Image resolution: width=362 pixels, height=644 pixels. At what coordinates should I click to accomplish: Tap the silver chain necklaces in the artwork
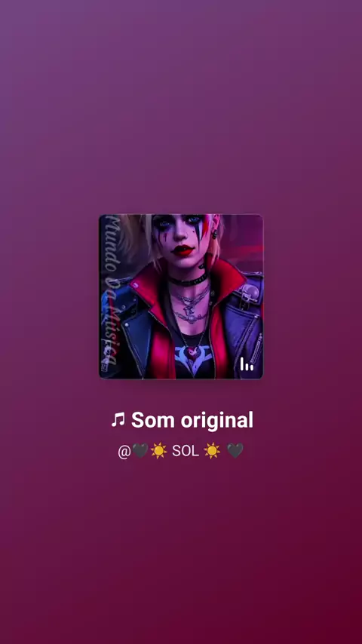pyautogui.click(x=190, y=305)
